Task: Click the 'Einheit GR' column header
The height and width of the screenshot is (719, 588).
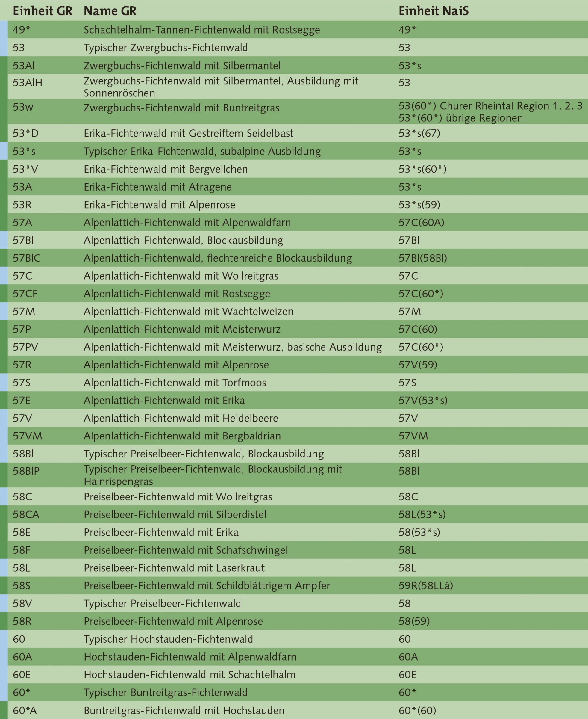Action: coord(43,11)
